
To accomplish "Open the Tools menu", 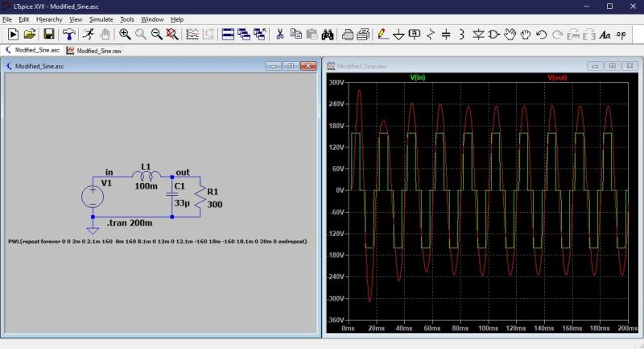I will 127,19.
